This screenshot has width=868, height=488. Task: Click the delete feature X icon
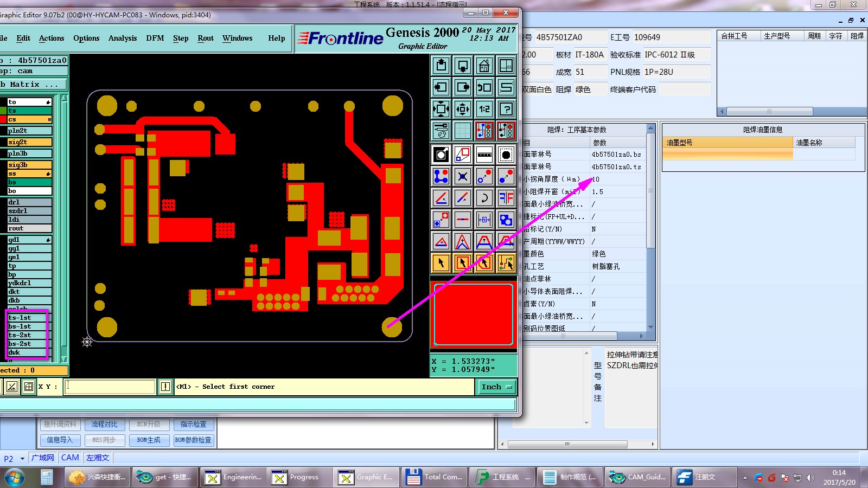(463, 176)
